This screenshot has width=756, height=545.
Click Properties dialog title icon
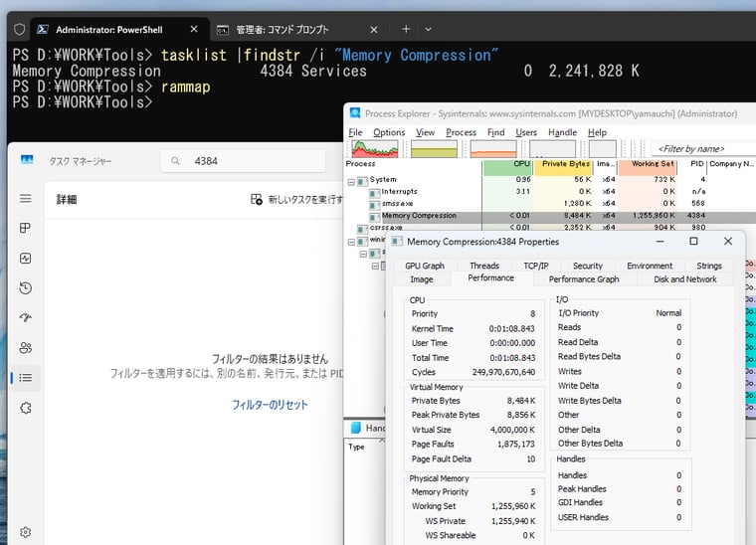point(397,242)
